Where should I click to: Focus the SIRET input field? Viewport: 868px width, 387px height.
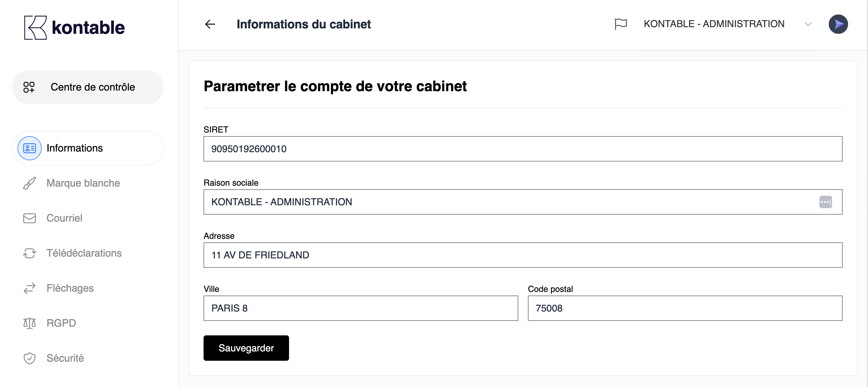coord(522,149)
